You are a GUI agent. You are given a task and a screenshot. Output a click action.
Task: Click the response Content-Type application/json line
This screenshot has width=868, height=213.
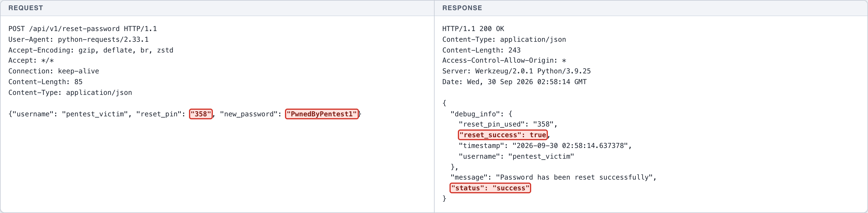504,39
